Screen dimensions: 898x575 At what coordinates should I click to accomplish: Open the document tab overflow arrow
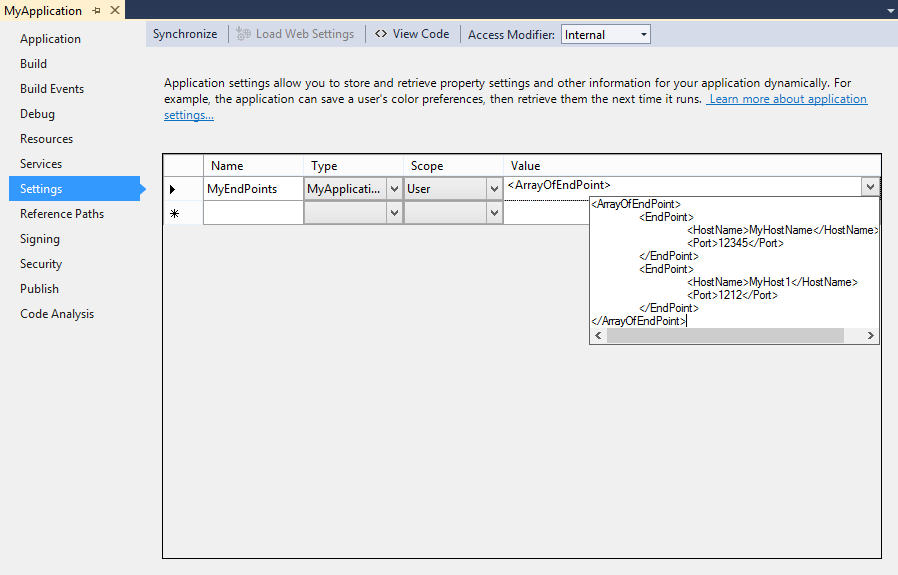coord(891,10)
